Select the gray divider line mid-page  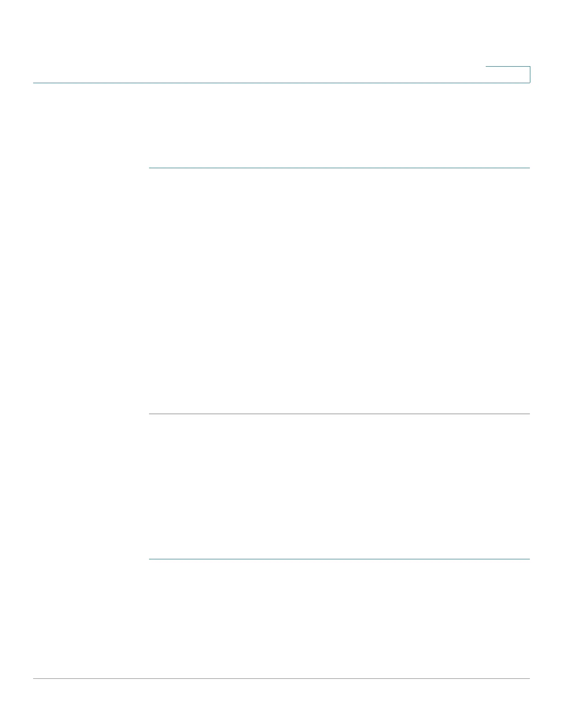339,414
